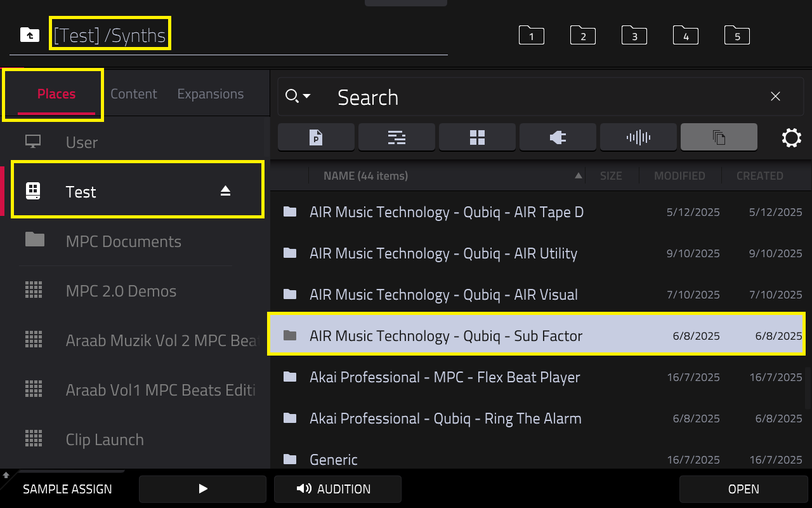Image resolution: width=812 pixels, height=508 pixels.
Task: Go up to the parent folder
Action: (29, 35)
